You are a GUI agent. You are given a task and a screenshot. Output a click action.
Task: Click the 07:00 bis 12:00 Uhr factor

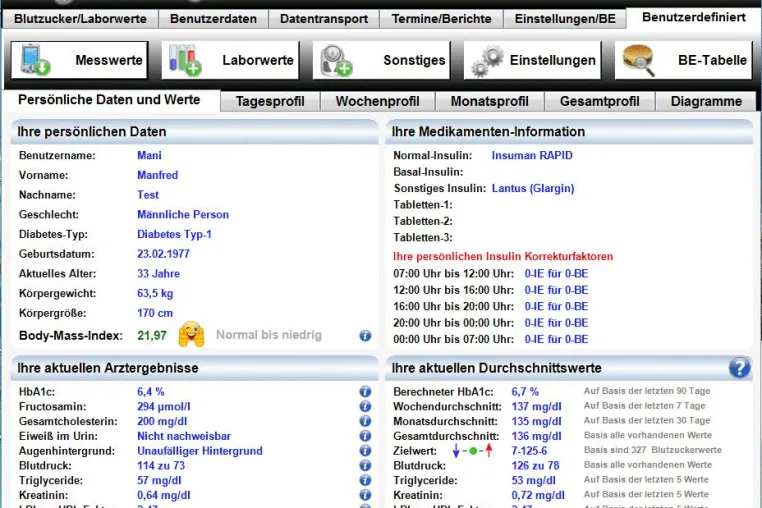point(556,274)
